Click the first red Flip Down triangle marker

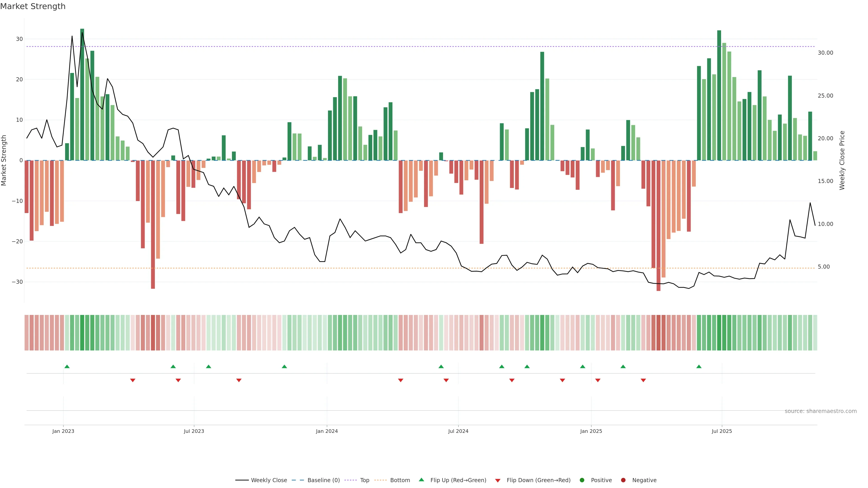pos(133,380)
